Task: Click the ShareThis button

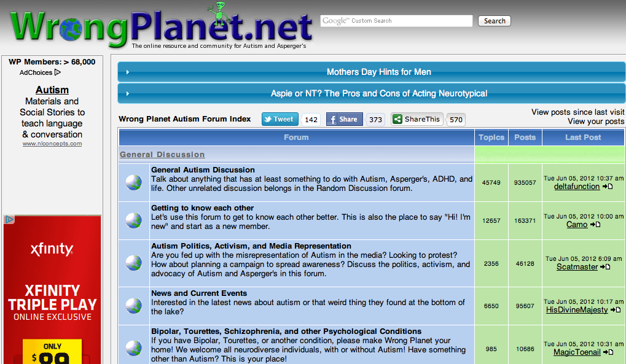Action: (x=417, y=120)
